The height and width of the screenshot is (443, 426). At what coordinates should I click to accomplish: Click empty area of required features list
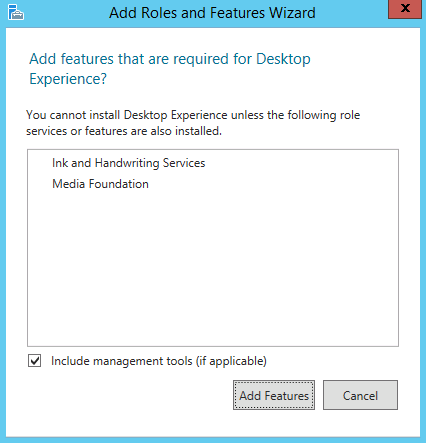pos(213,267)
